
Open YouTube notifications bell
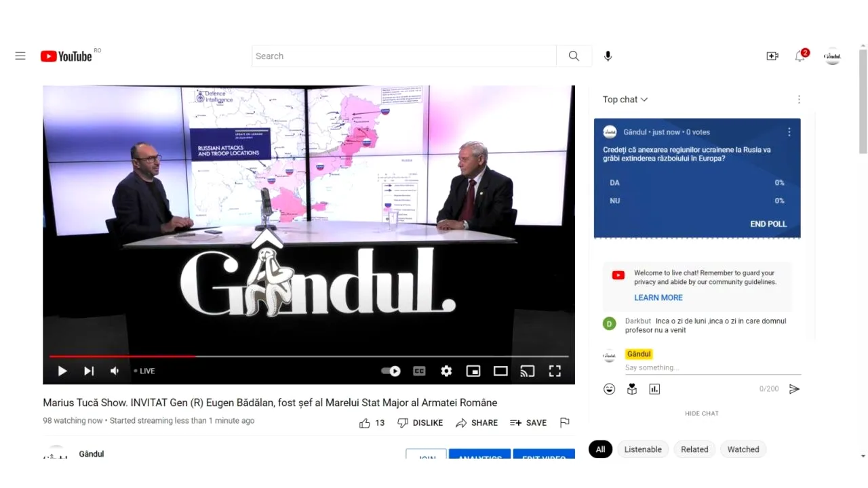point(800,56)
